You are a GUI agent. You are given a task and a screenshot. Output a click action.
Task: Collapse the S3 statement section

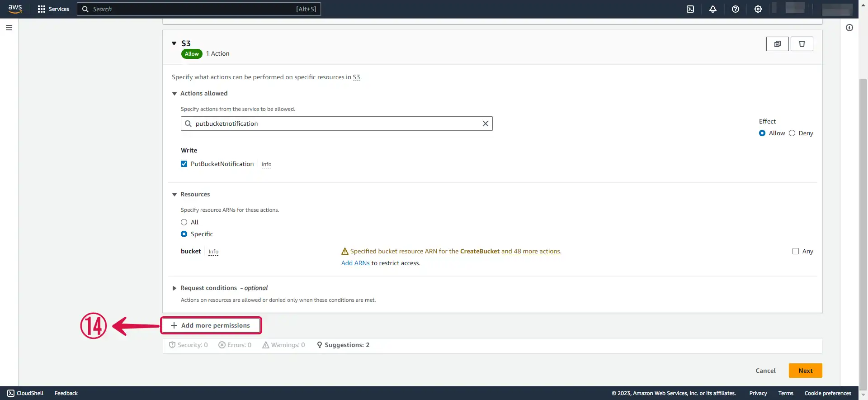pyautogui.click(x=174, y=43)
